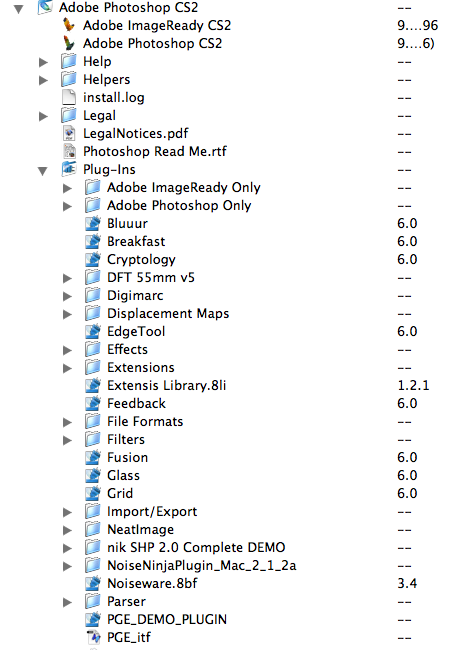The width and height of the screenshot is (452, 650).
Task: Click the Helpers folder icon
Action: (x=69, y=79)
